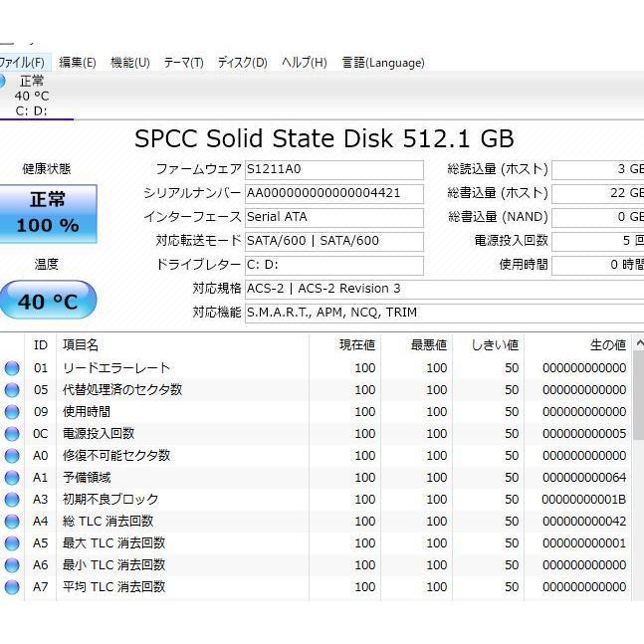Open the 言語(Language) menu
Viewport: 644px width, 644px height.
(382, 63)
